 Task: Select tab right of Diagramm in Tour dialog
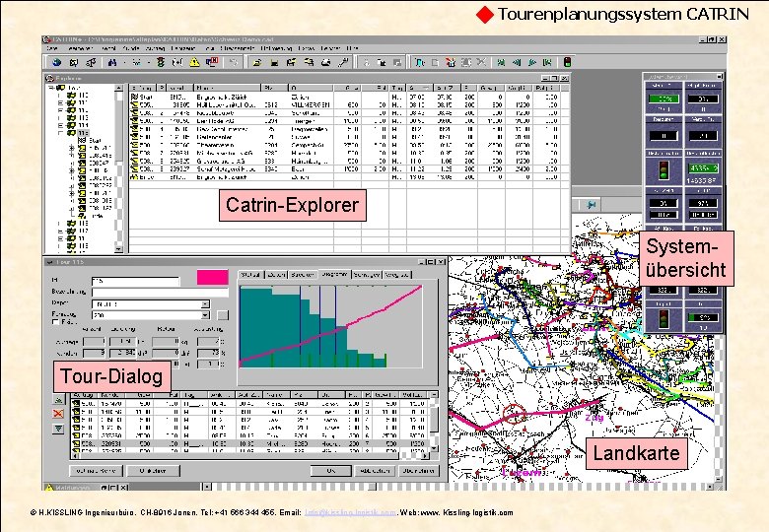(367, 275)
